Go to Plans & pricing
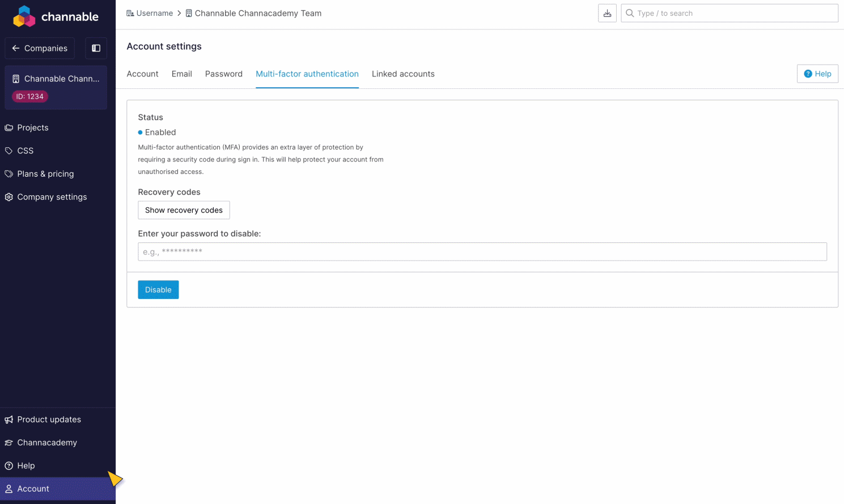The width and height of the screenshot is (844, 504). point(45,174)
